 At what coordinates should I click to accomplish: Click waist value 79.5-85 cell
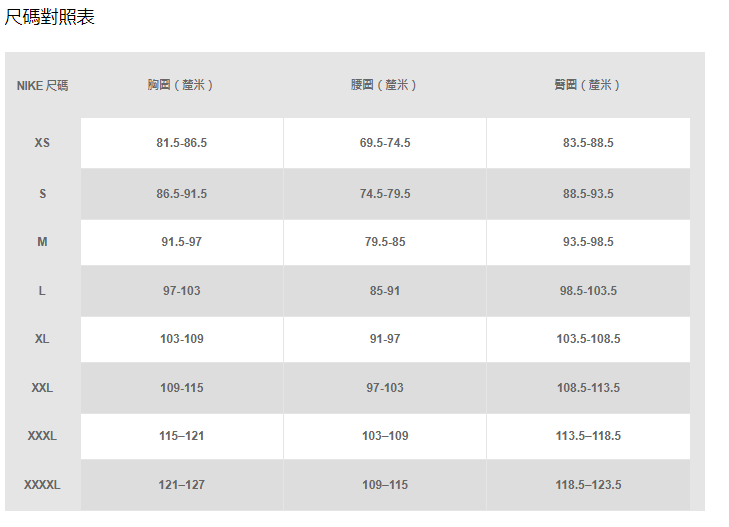(385, 242)
